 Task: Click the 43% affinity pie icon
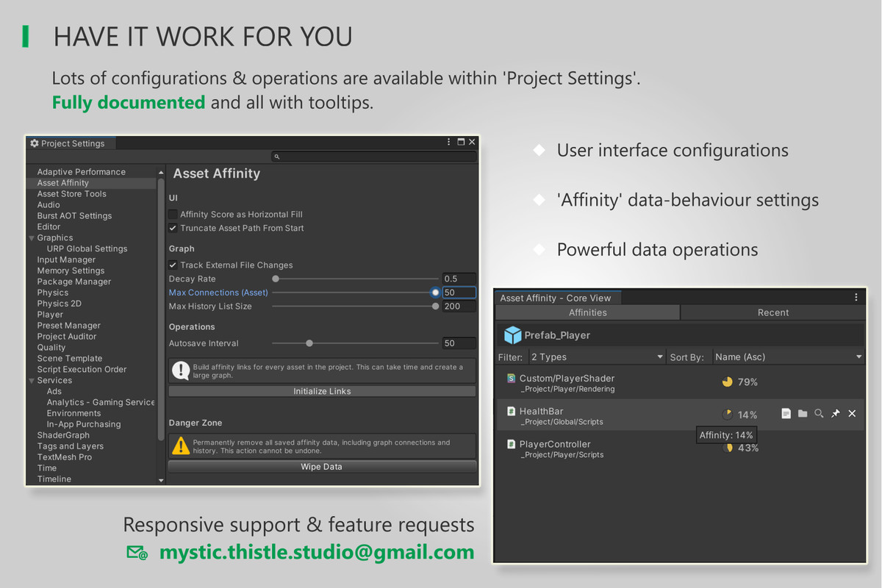728,448
